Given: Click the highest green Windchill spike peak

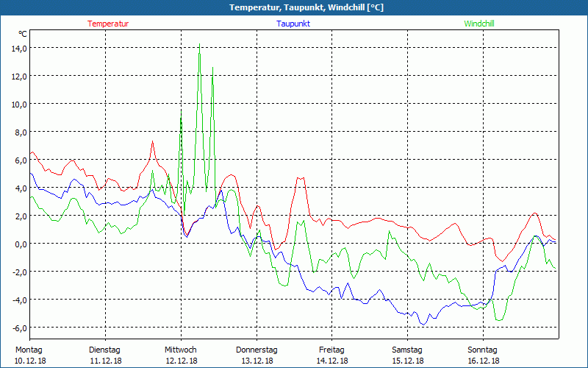Looking at the screenshot, I should pyautogui.click(x=199, y=44).
